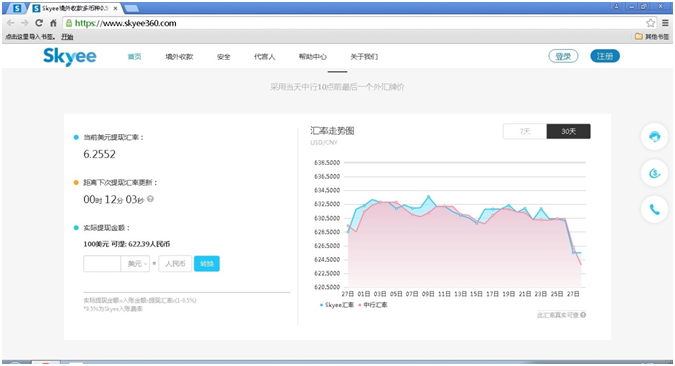Open the 其他书签 bookmarks folder

652,37
